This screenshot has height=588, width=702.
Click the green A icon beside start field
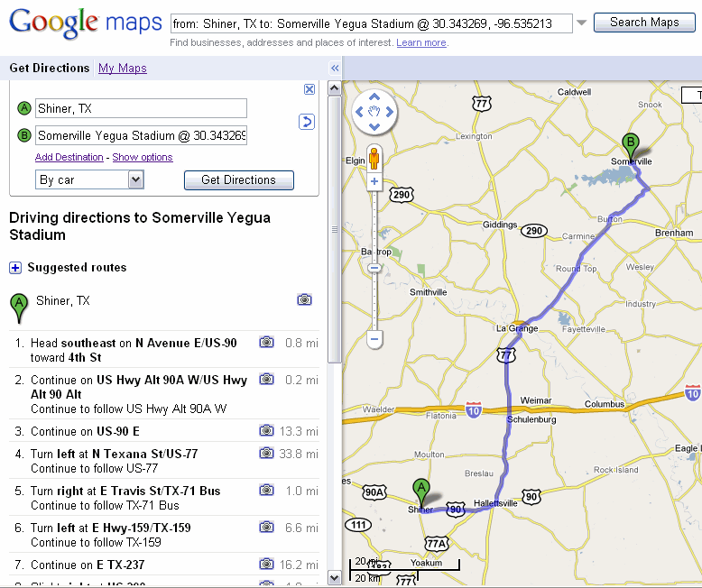[x=23, y=108]
